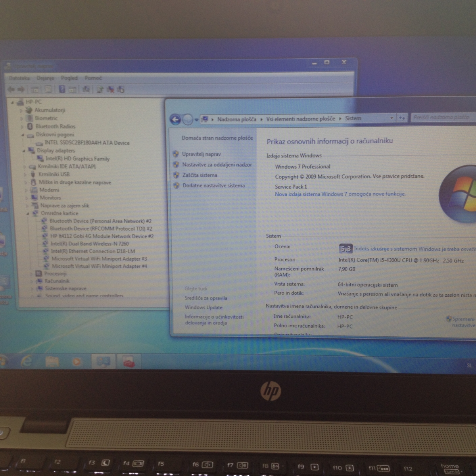Open the address bar history dropdown

(x=392, y=118)
